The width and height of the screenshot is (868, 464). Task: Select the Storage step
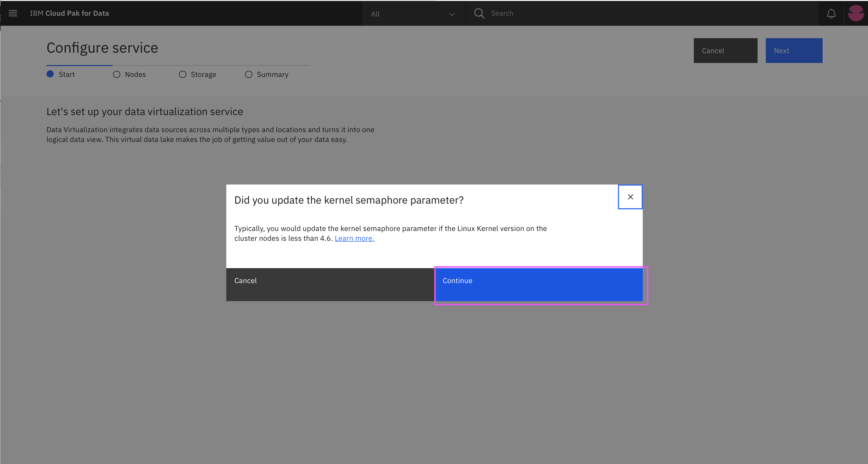coord(198,75)
